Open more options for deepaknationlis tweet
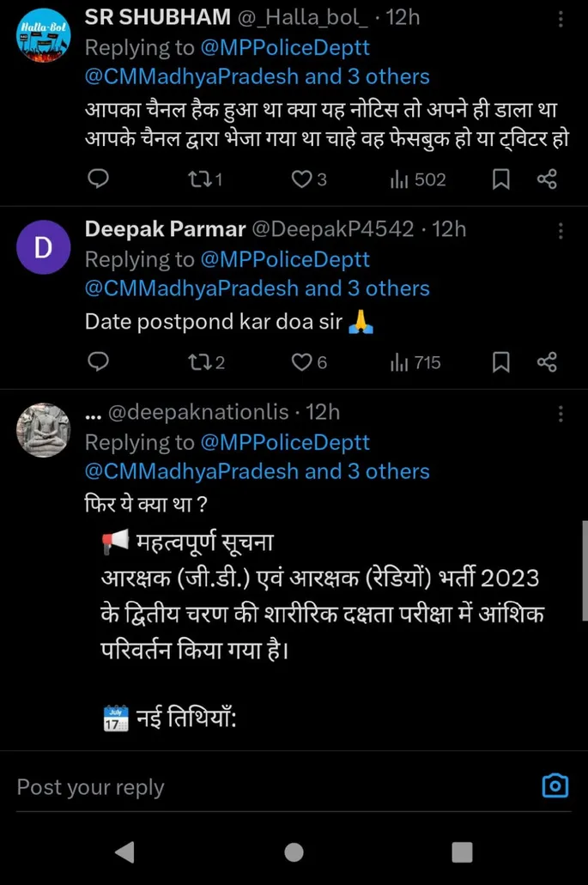The image size is (588, 885). pyautogui.click(x=561, y=414)
